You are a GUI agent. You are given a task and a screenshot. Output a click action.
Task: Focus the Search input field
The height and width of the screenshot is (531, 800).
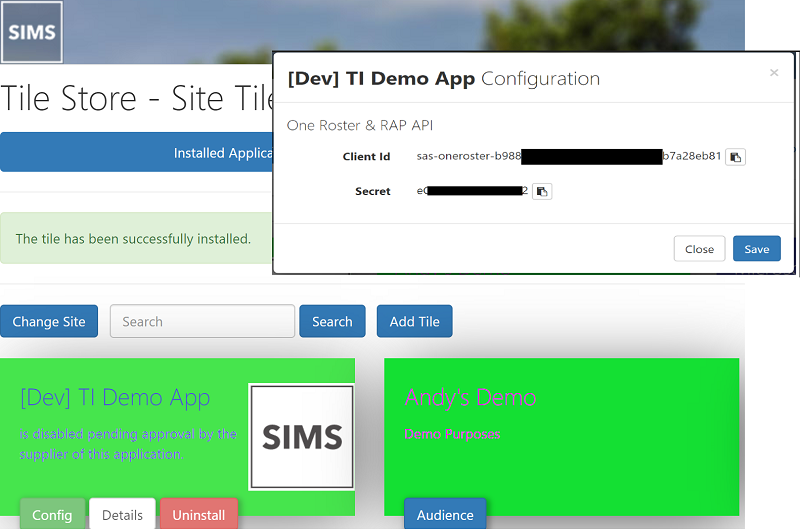click(x=202, y=321)
